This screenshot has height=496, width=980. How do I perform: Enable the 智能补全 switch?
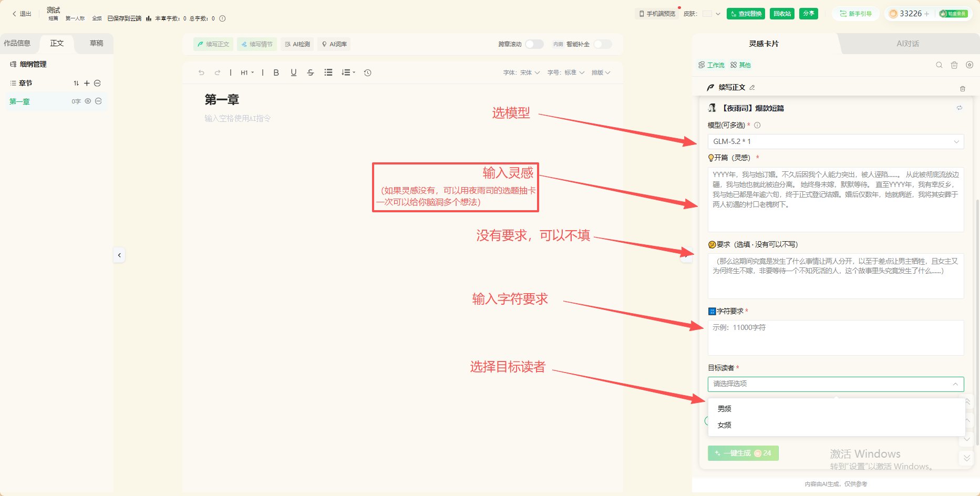(x=603, y=44)
